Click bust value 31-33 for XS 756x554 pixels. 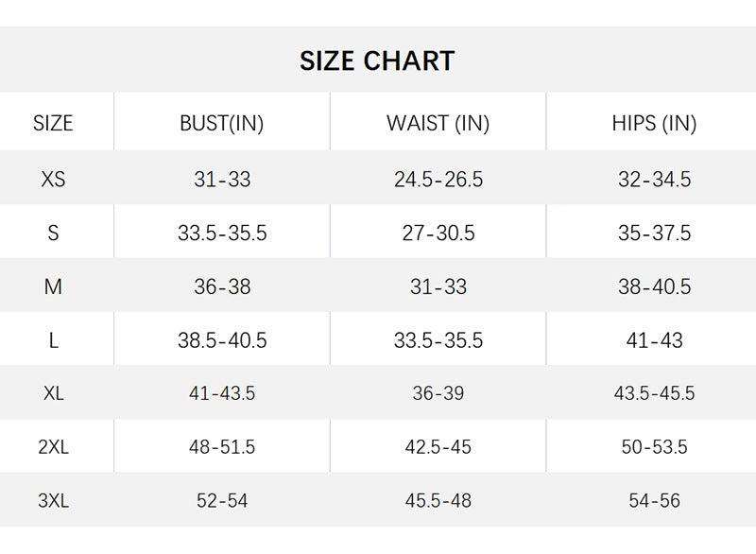[222, 179]
